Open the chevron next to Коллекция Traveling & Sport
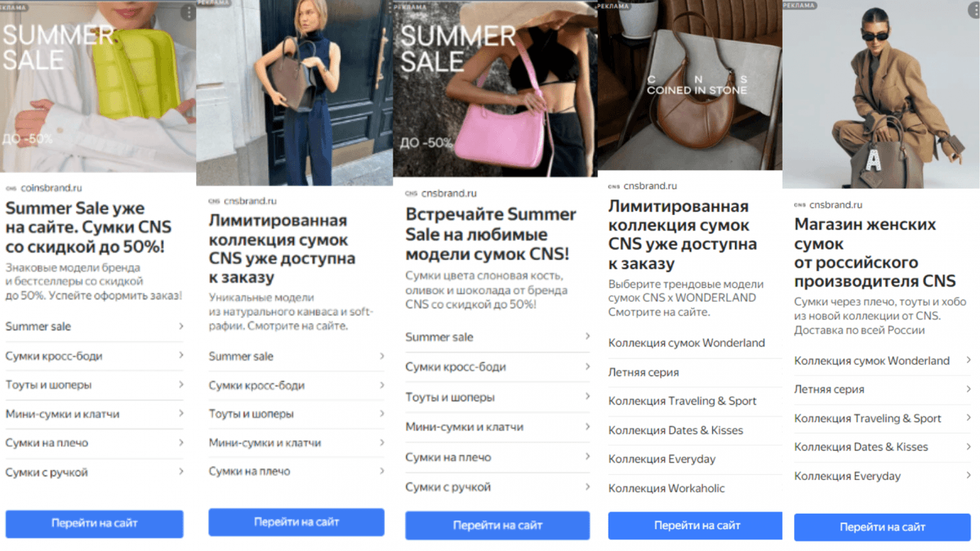Image resolution: width=980 pixels, height=551 pixels. [x=968, y=418]
